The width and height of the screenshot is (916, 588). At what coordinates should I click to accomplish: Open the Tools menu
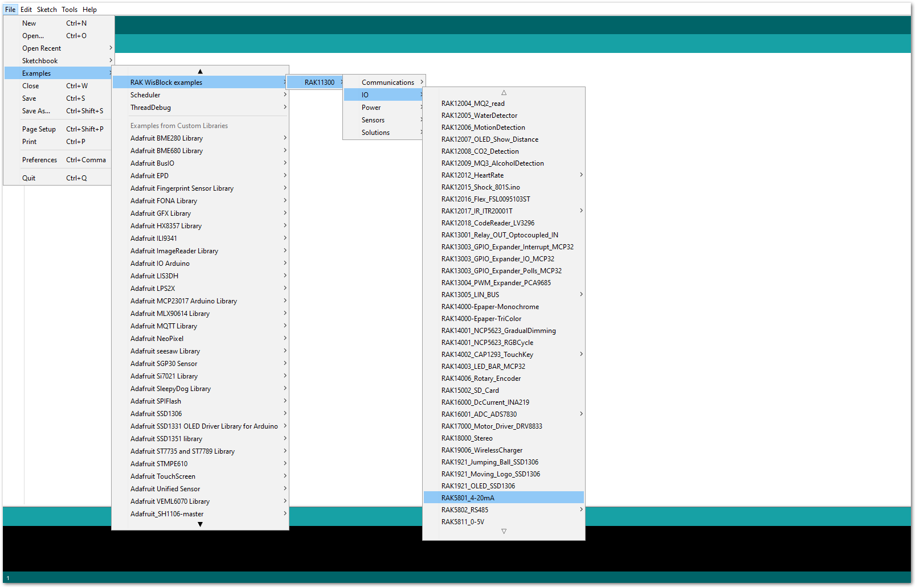click(69, 10)
